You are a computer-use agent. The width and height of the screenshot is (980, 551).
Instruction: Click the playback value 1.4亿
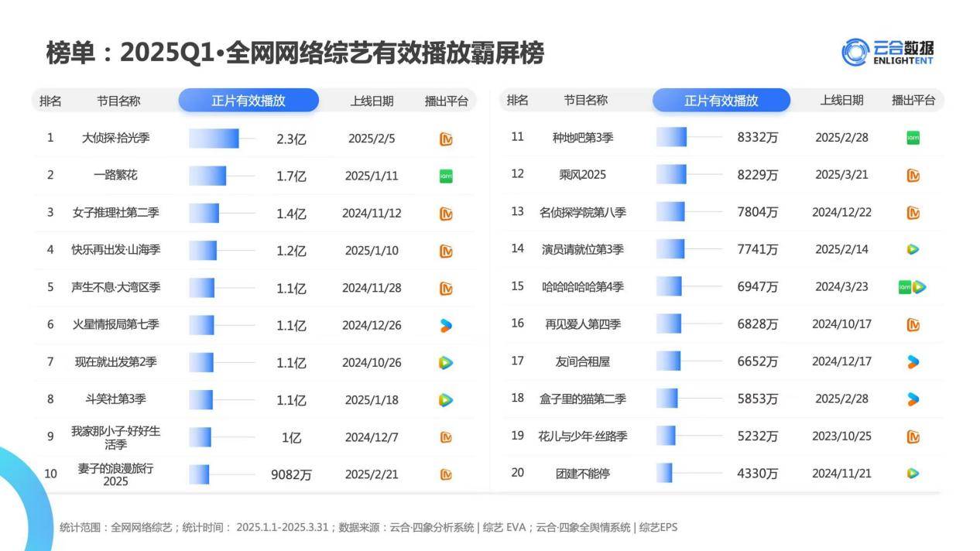click(292, 214)
